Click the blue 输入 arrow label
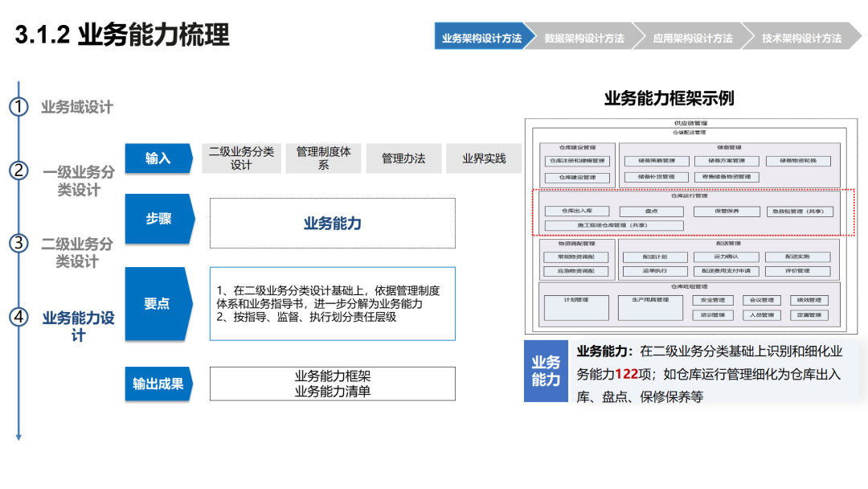 click(158, 158)
